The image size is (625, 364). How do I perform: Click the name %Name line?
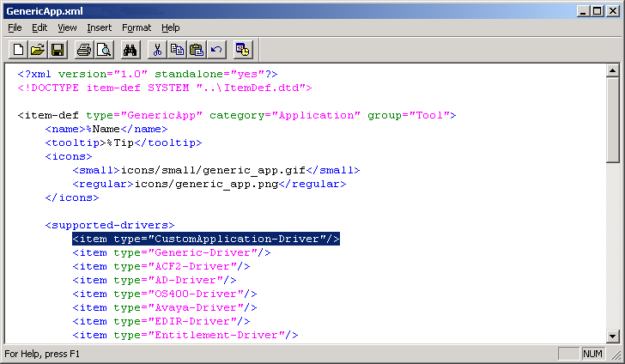106,129
